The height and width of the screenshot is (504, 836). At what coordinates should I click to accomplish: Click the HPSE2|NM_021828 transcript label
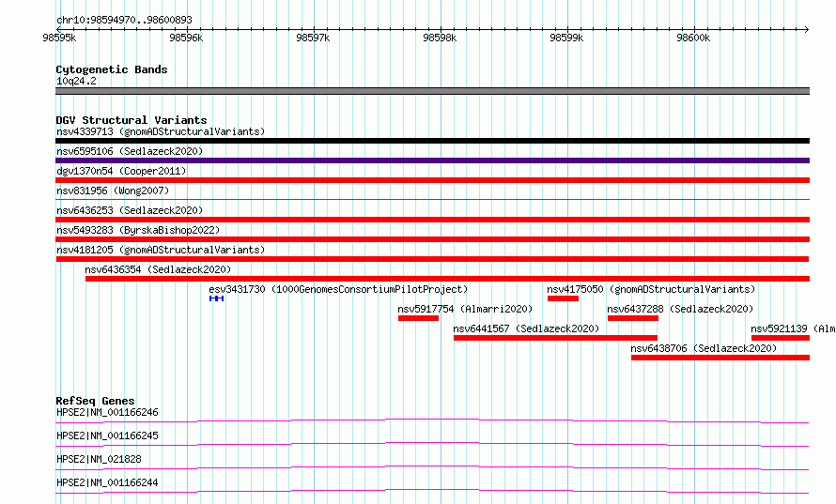tap(99, 459)
